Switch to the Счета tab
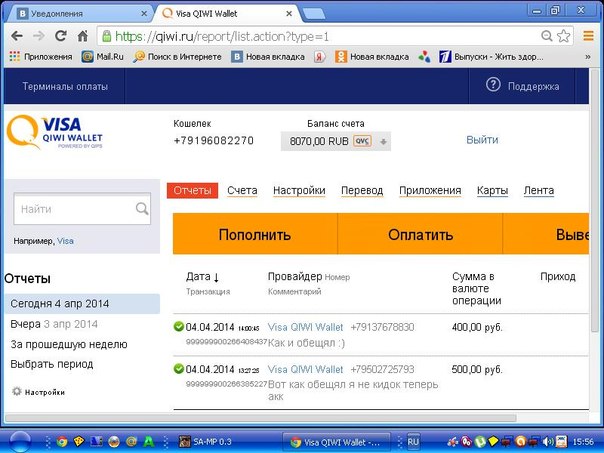 [x=242, y=191]
